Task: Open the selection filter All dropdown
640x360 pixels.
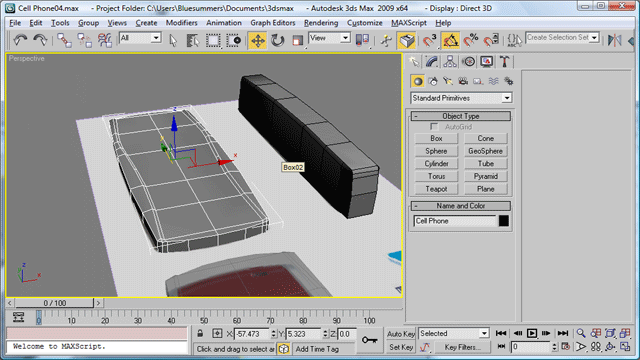Action: click(140, 38)
